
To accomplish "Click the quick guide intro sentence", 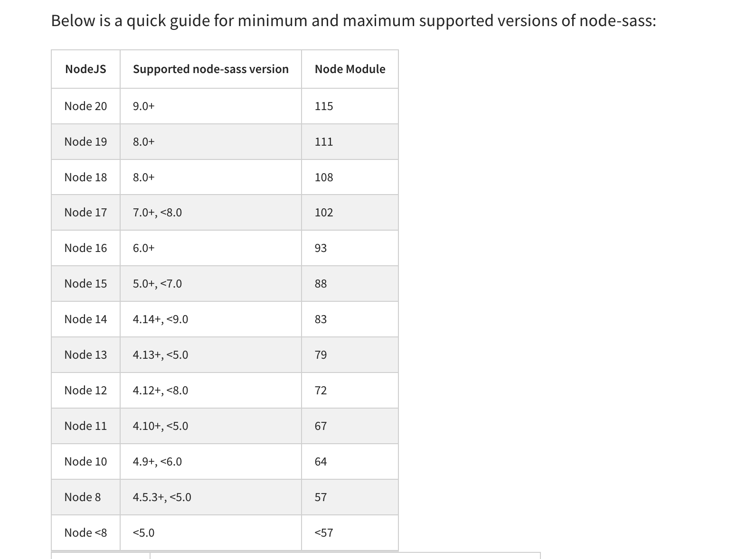I will point(353,21).
